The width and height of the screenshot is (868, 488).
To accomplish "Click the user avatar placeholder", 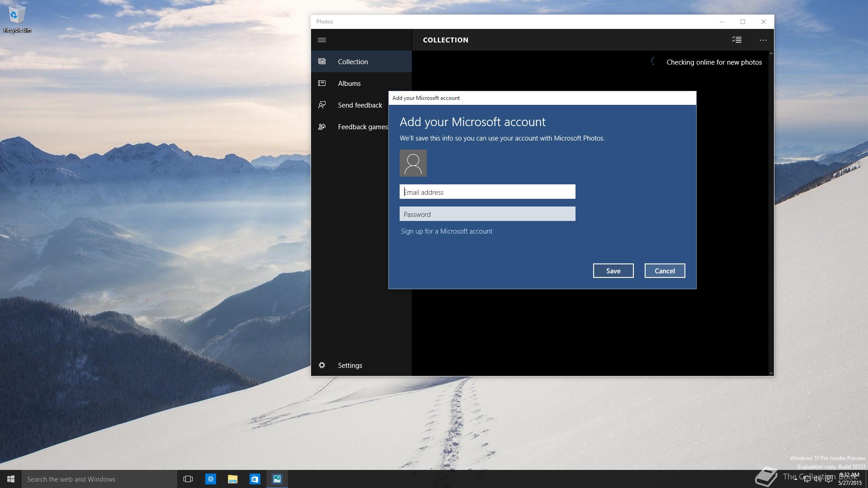I will pyautogui.click(x=413, y=163).
